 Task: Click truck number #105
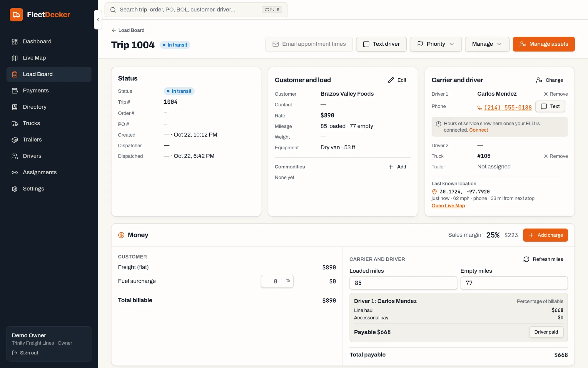[x=484, y=156]
